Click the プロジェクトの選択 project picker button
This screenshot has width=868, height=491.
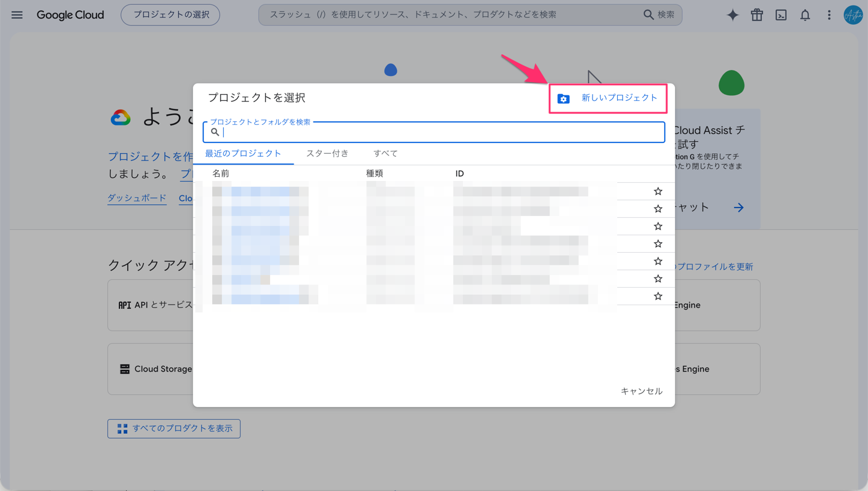(171, 14)
